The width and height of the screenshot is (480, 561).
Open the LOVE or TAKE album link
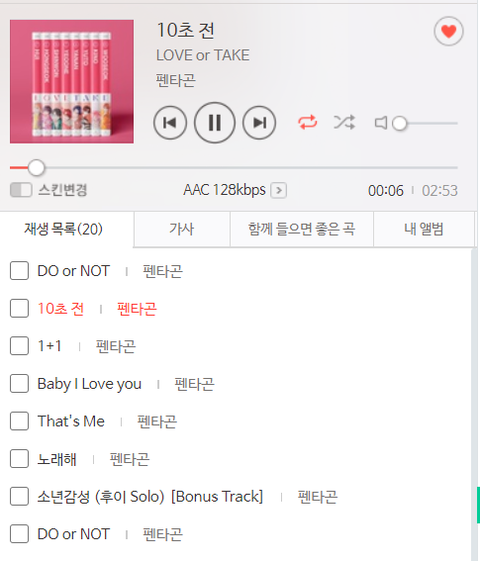[x=203, y=55]
